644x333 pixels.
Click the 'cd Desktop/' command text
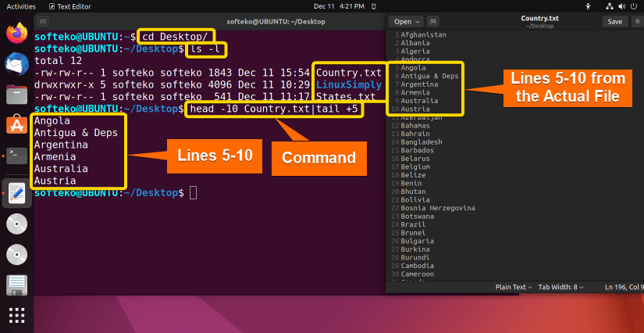pos(175,37)
